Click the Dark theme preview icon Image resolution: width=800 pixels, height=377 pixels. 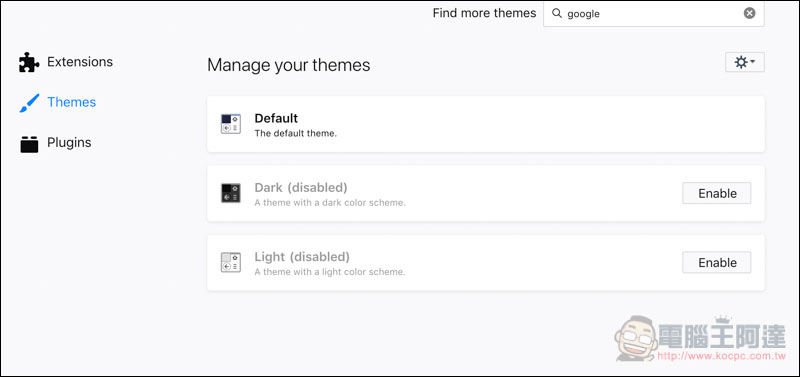231,193
